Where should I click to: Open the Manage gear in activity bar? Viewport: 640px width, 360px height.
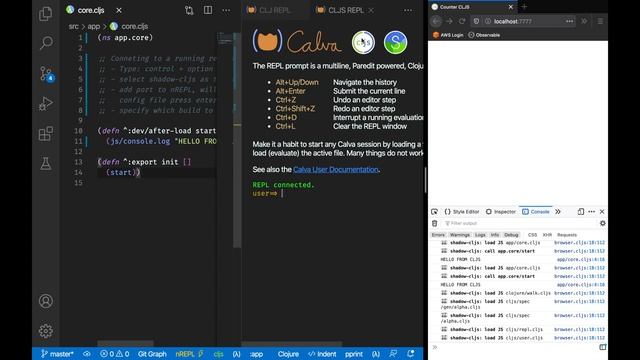click(45, 331)
